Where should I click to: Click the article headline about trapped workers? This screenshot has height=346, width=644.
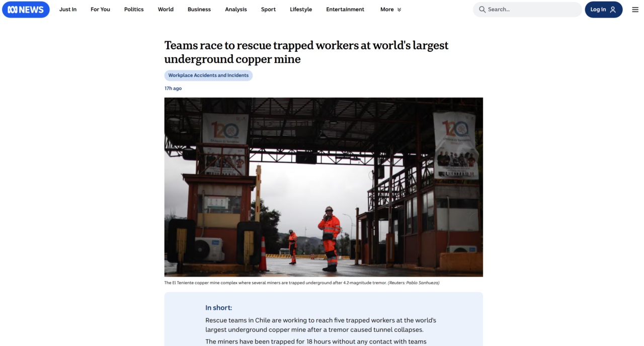pos(306,52)
